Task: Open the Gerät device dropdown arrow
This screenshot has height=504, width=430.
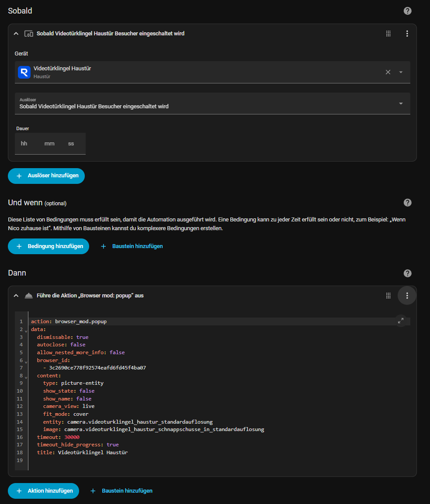Action: click(401, 72)
